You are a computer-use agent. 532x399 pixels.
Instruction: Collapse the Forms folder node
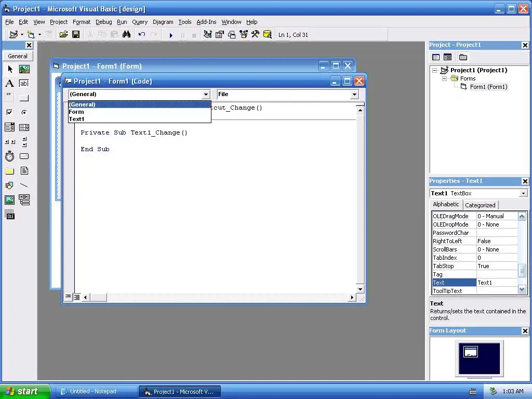tap(445, 78)
